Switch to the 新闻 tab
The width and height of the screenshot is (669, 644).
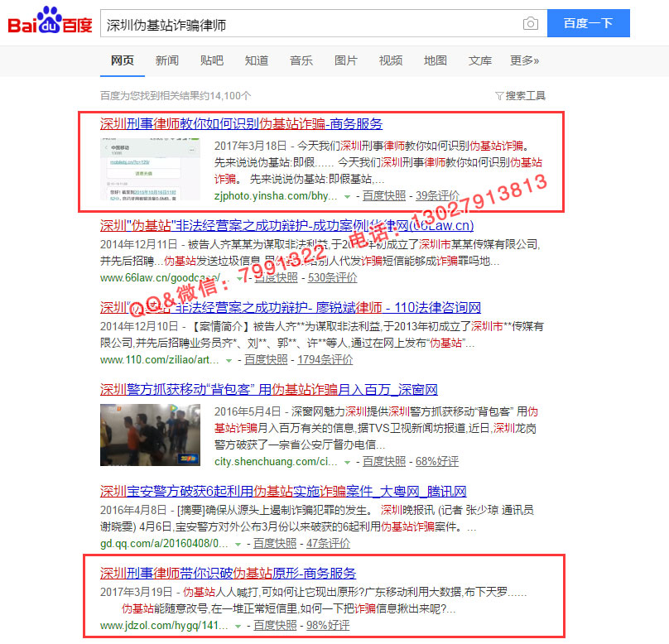[166, 60]
